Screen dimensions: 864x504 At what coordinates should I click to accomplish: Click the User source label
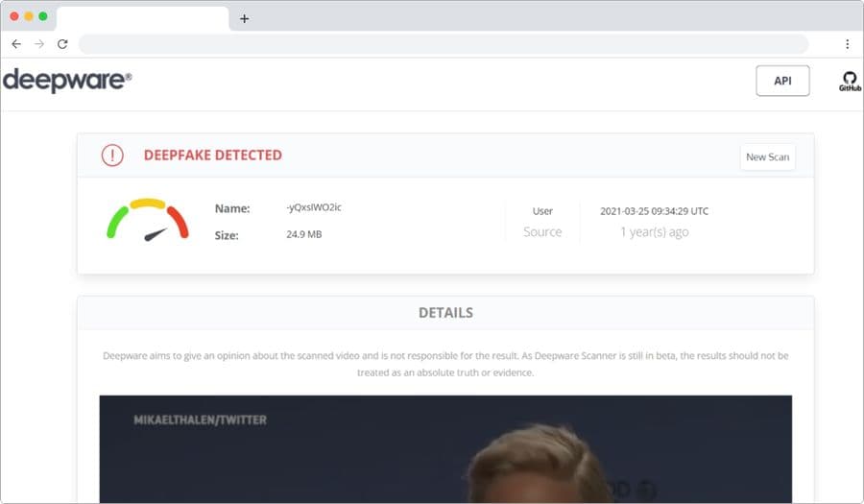542,211
